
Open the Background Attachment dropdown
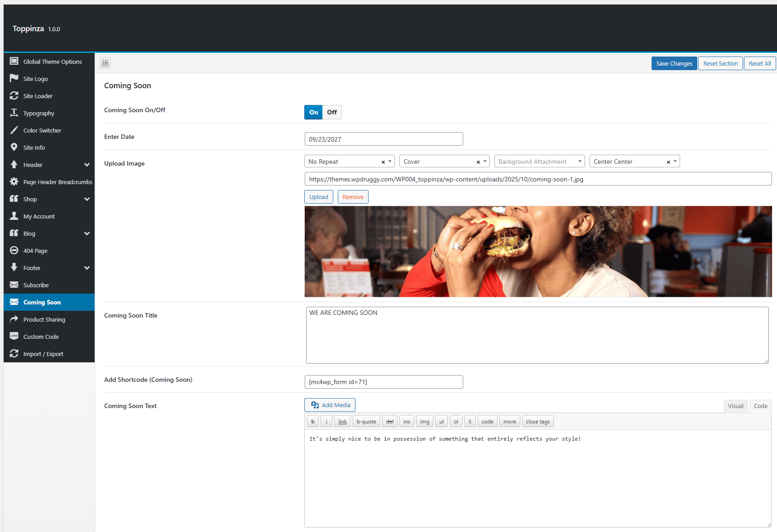pos(539,161)
